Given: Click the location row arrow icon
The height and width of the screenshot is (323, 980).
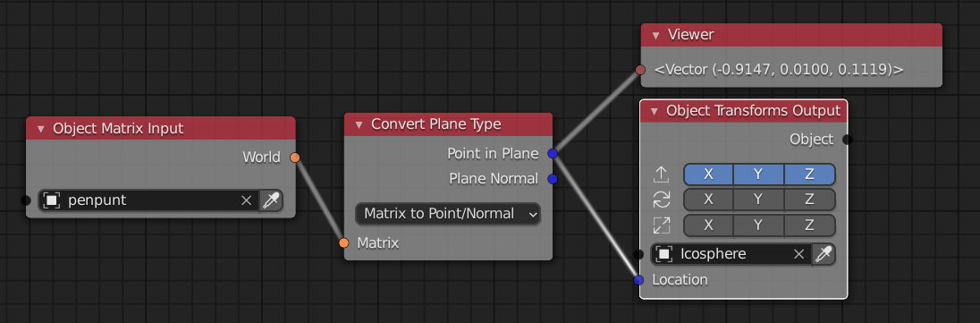Looking at the screenshot, I should (x=662, y=174).
